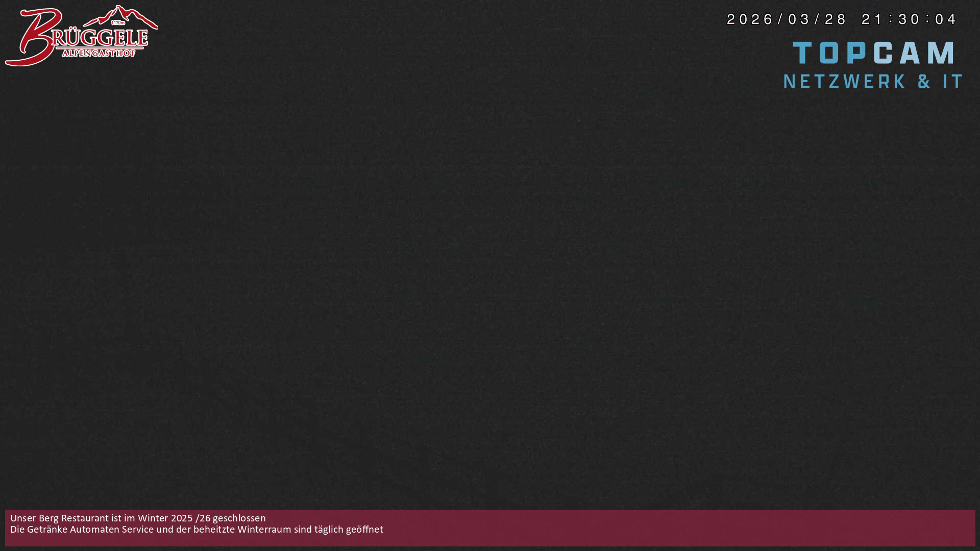This screenshot has width=980, height=551.
Task: Click the 'Getränke Automaten Service' notice line
Action: [x=90, y=530]
